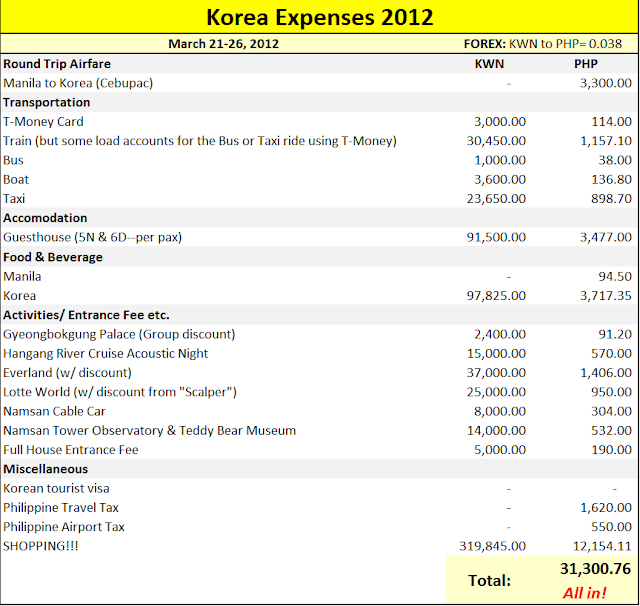The height and width of the screenshot is (606, 640).
Task: Click the 91,500.00 KWN guesthouse value
Action: [x=496, y=237]
